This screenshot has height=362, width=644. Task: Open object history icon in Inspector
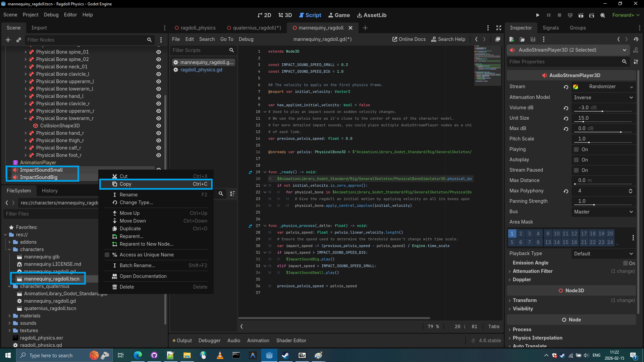point(636,39)
